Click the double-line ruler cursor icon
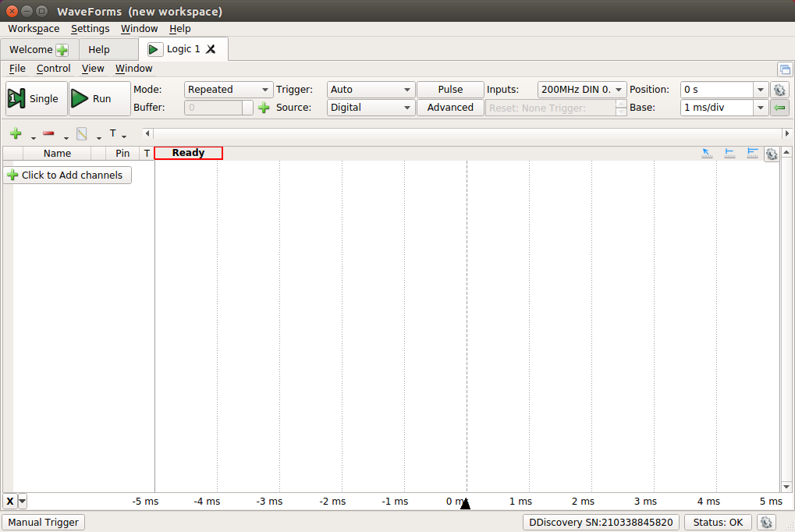The width and height of the screenshot is (795, 532). [x=752, y=153]
